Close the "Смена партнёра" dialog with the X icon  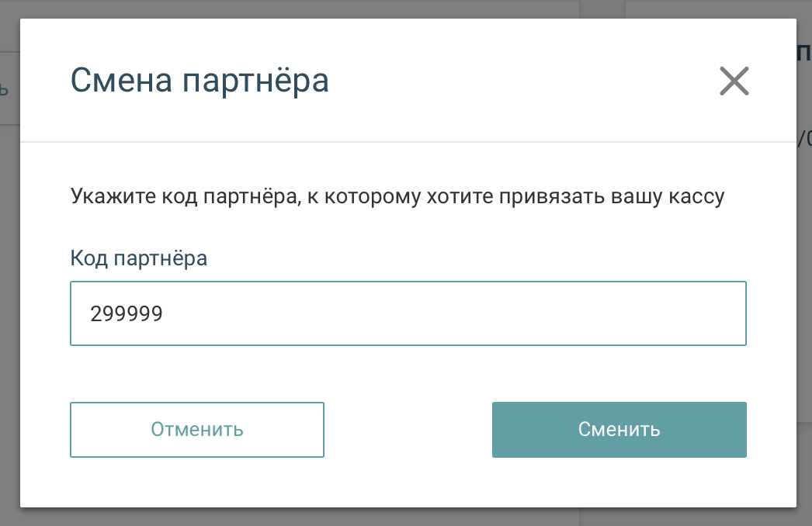[734, 81]
